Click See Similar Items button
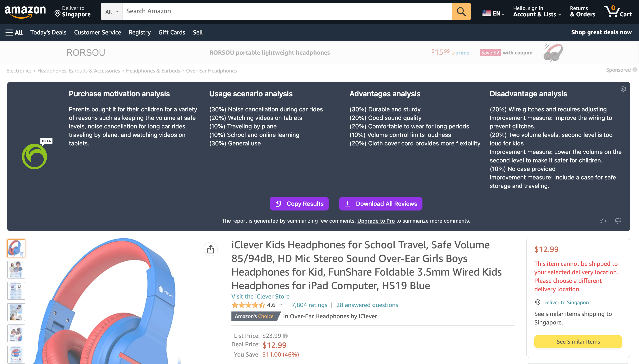The width and height of the screenshot is (639, 364). coord(578,342)
